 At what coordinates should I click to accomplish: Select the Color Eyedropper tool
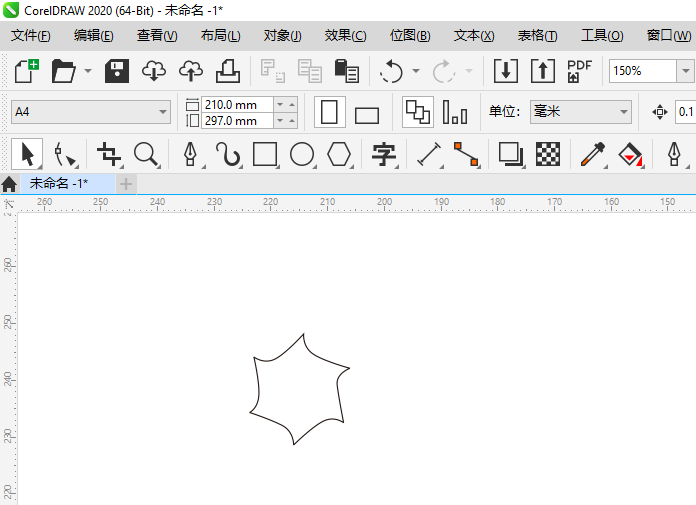593,155
